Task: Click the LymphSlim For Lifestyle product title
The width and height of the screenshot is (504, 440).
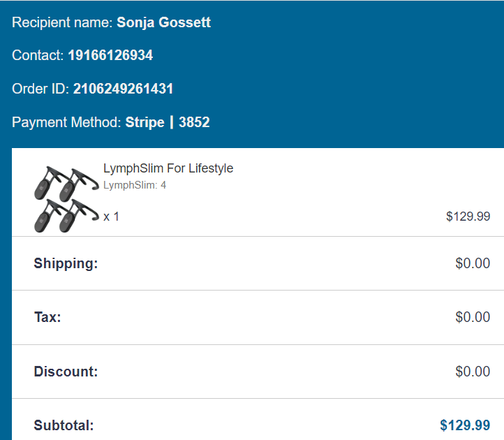Action: coord(168,168)
